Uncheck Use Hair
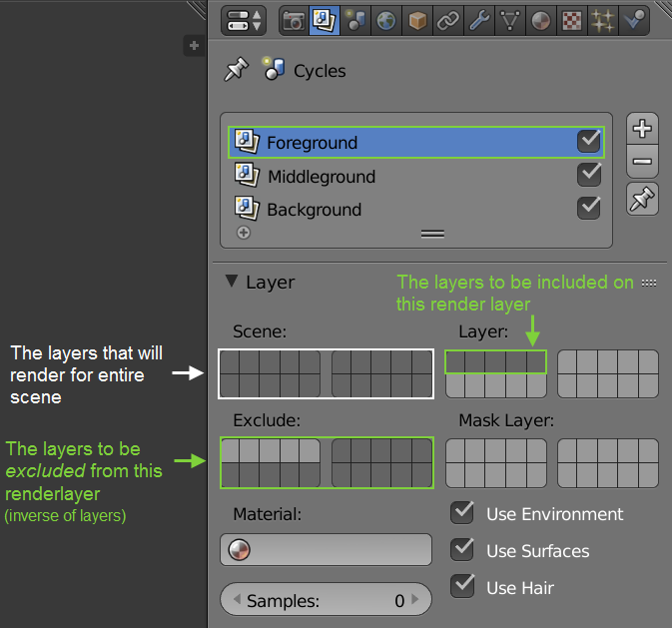Viewport: 672px width, 628px height. click(x=462, y=586)
